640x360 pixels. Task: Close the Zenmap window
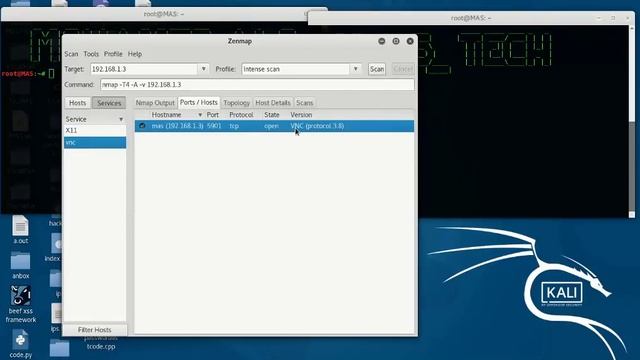(x=410, y=41)
